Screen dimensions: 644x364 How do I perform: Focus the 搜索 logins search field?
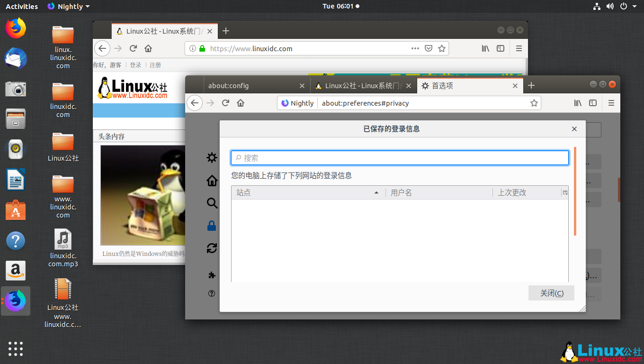(400, 158)
